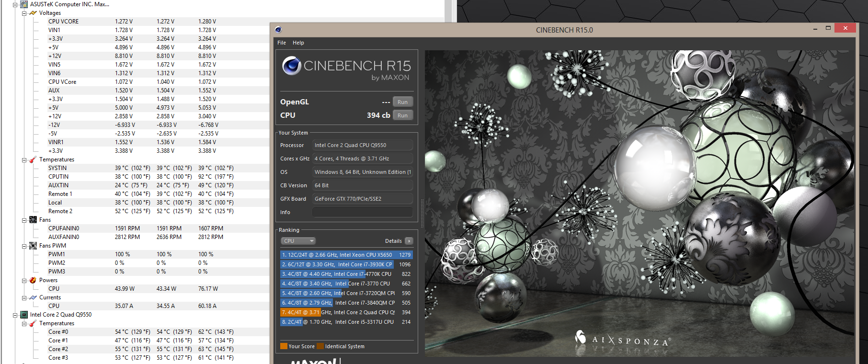Click the Powers flame icon
Viewport: 868px width, 364px height.
coord(33,280)
